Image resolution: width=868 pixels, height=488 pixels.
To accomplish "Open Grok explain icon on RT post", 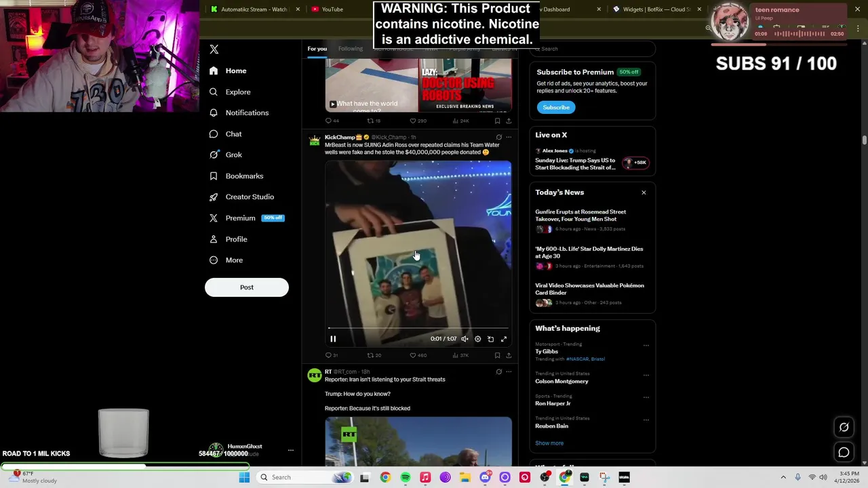I will click(x=498, y=372).
